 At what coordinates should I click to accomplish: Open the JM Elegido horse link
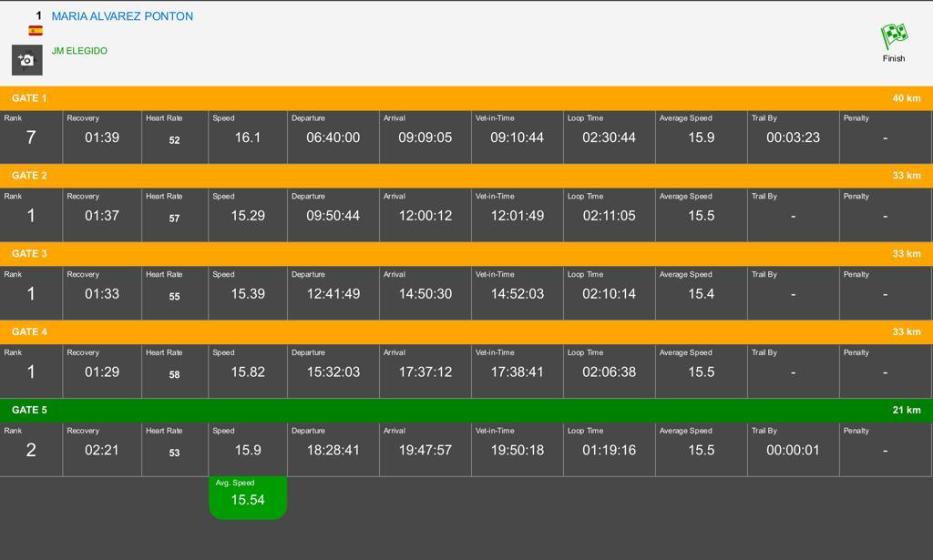pos(79,51)
